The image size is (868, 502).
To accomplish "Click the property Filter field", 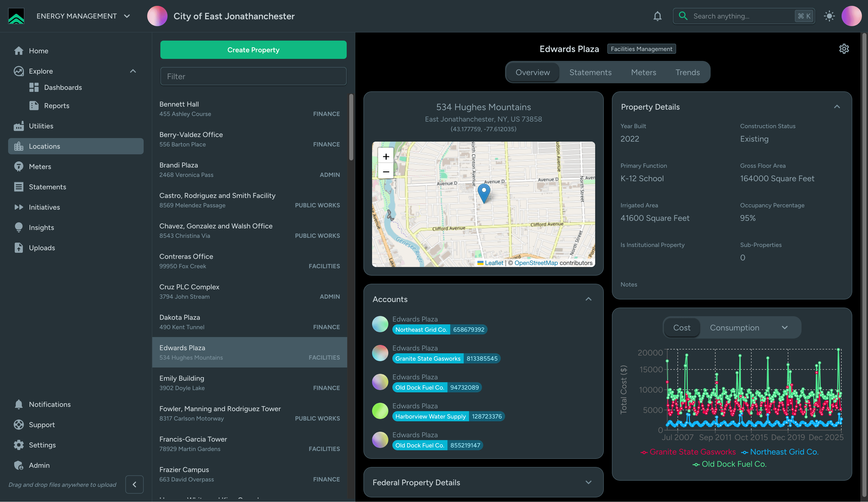I will pos(253,76).
